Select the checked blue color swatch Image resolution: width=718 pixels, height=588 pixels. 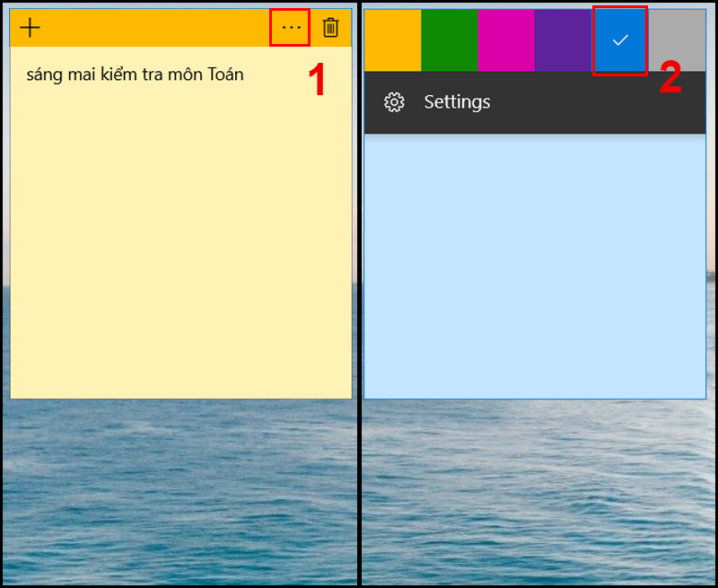coord(620,40)
